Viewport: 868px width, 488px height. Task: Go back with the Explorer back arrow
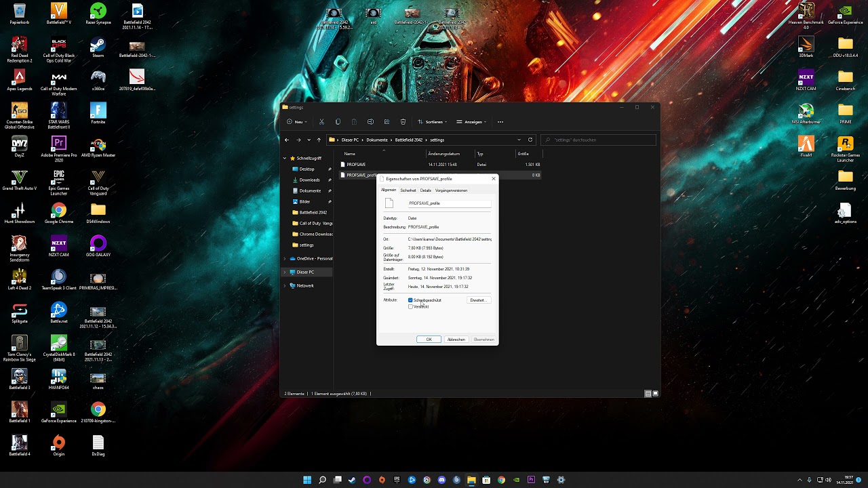[x=287, y=140]
